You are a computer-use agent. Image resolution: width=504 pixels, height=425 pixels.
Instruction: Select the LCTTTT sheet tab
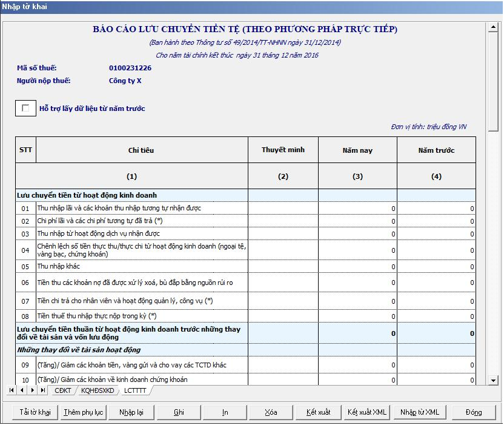pyautogui.click(x=134, y=390)
